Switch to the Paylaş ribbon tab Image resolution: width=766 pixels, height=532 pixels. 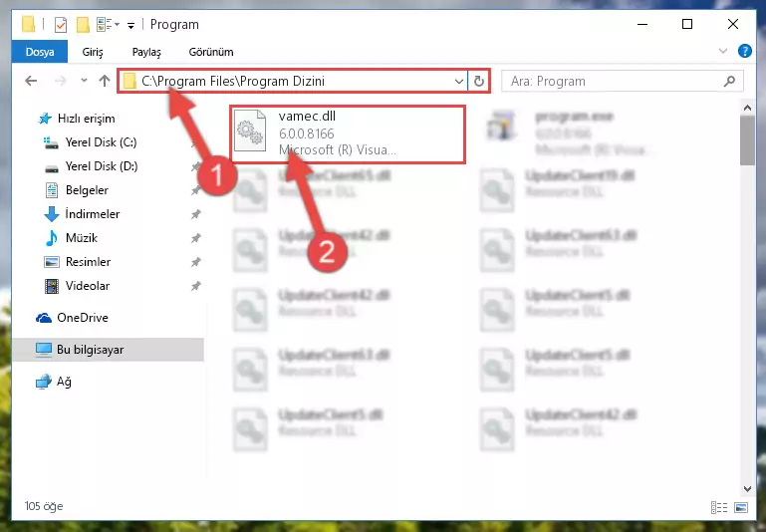click(146, 52)
